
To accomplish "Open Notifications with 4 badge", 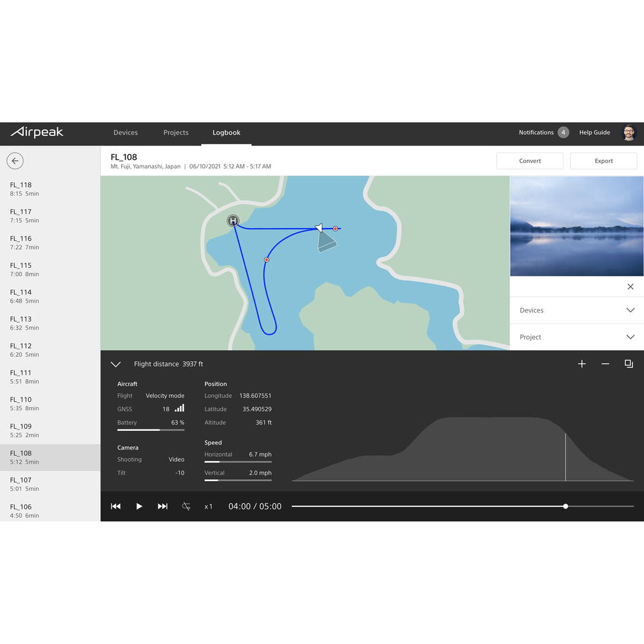I will (543, 133).
